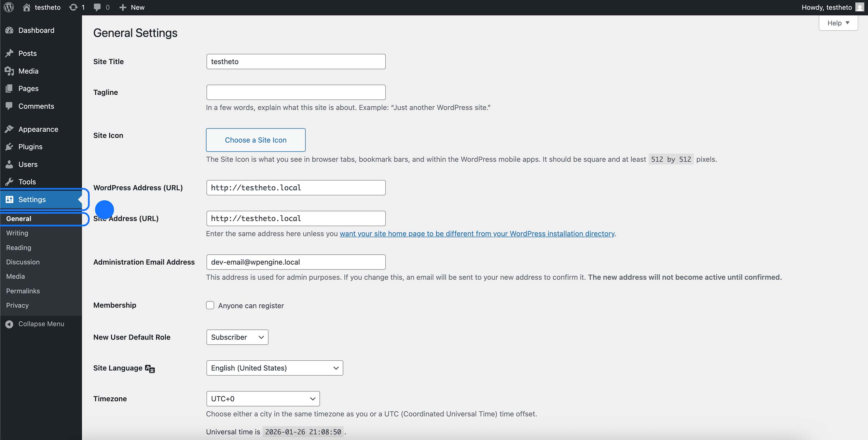This screenshot has width=868, height=440.
Task: Enable Anyone can register
Action: [x=210, y=305]
